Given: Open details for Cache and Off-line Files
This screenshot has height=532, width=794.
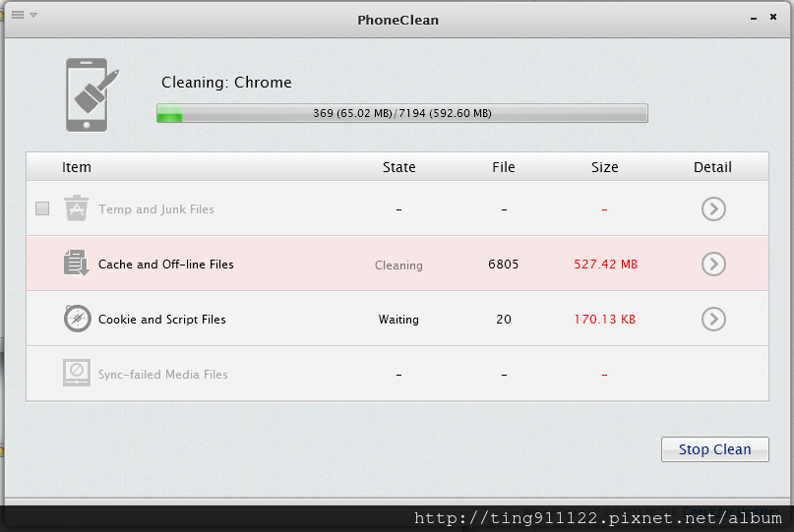Looking at the screenshot, I should click(x=713, y=264).
